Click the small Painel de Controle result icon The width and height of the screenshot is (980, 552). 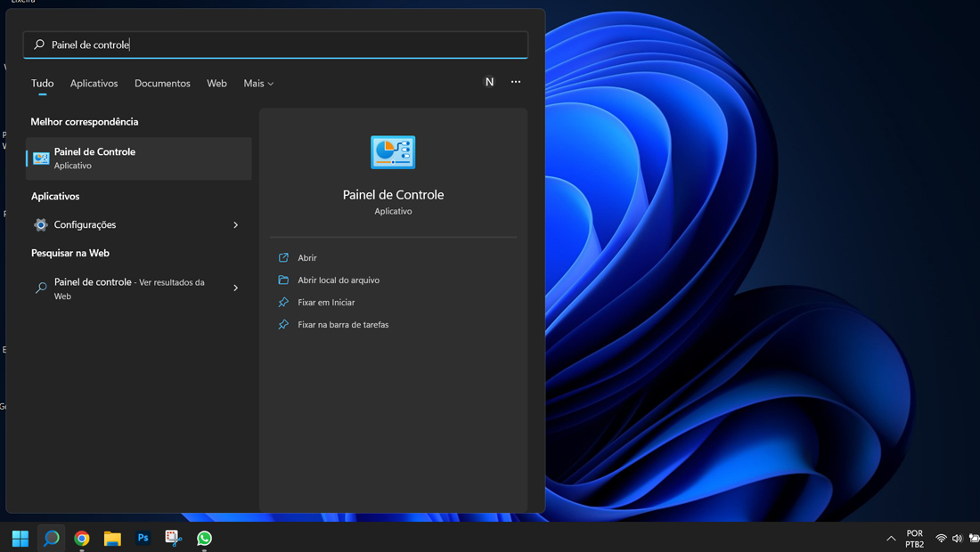point(41,158)
